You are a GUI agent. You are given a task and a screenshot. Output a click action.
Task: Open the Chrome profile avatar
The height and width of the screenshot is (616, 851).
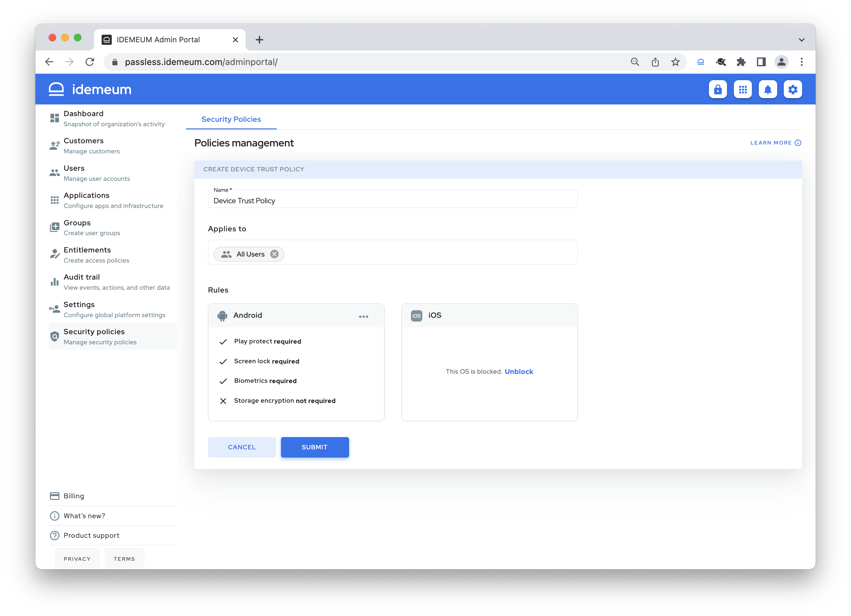pyautogui.click(x=781, y=62)
